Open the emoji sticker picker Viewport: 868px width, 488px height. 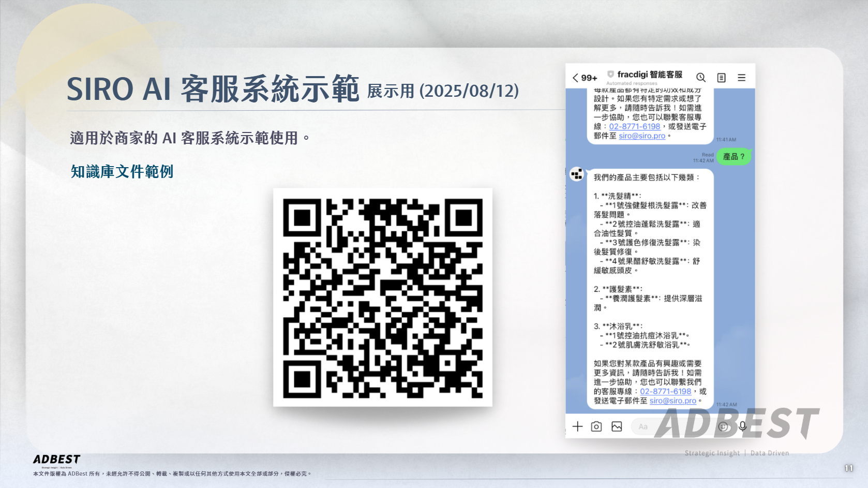723,426
